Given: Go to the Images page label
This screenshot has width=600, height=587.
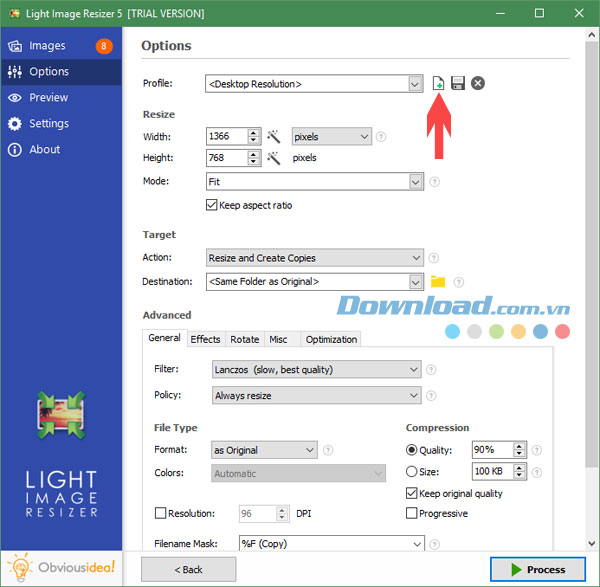Looking at the screenshot, I should pos(47,46).
